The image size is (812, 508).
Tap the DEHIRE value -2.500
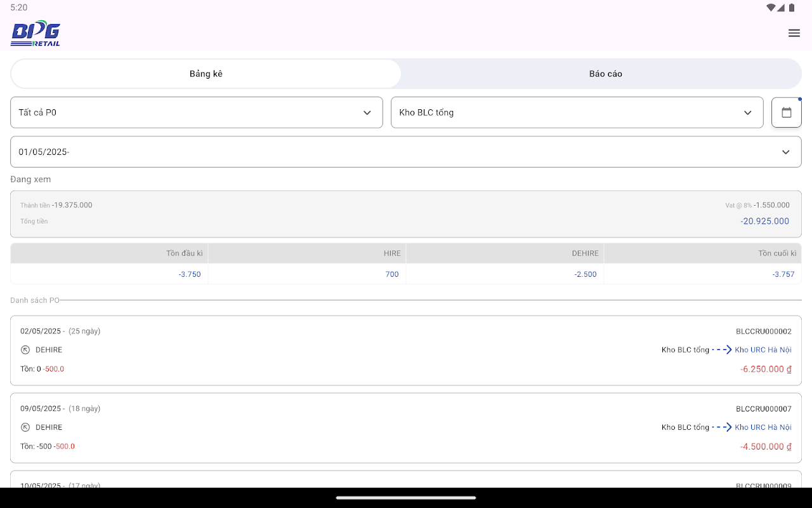pos(586,274)
